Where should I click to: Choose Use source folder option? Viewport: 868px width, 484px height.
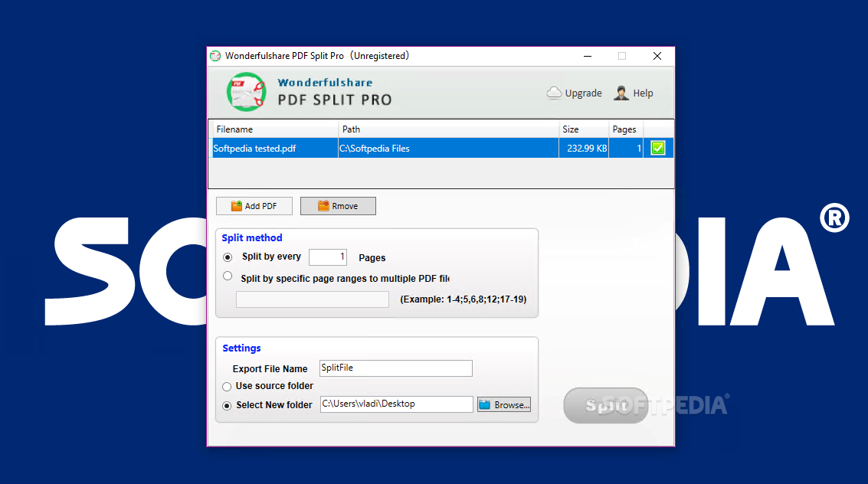coord(227,387)
